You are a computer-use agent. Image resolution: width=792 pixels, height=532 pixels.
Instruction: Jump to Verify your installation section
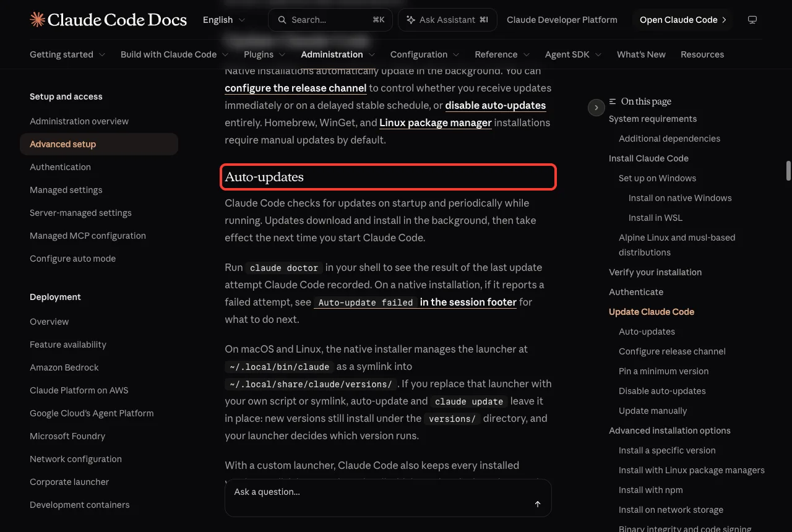pos(655,272)
